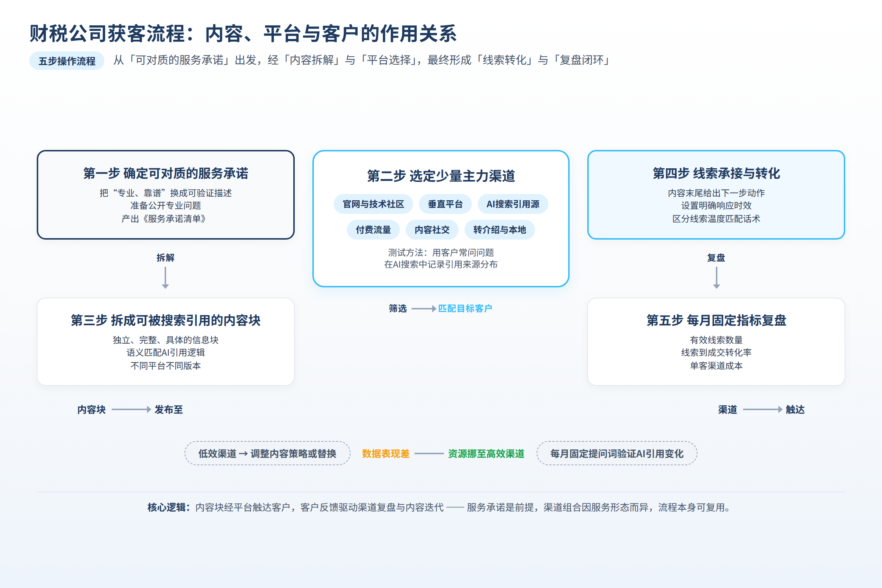Click the 匹配目标客户 blue label

click(465, 308)
